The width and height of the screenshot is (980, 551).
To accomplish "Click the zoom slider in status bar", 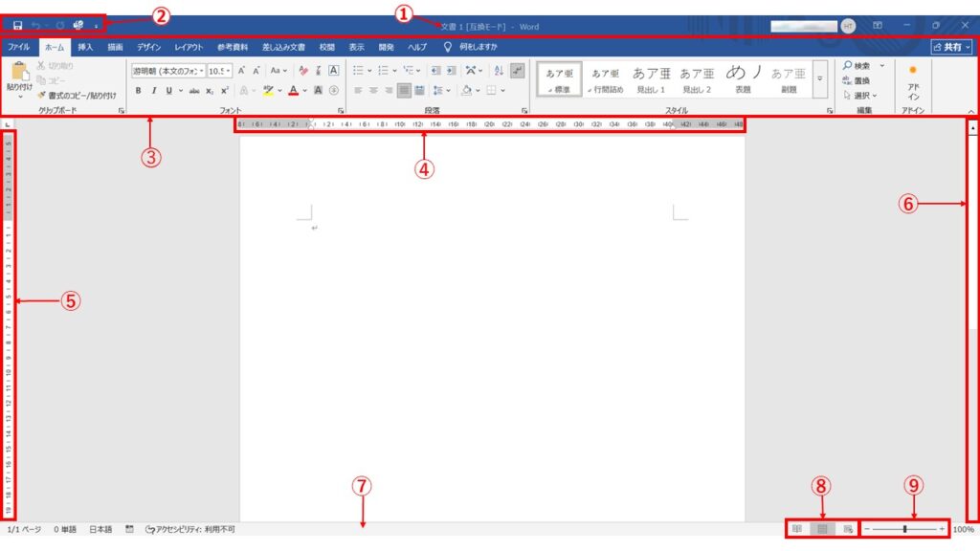I will click(904, 529).
